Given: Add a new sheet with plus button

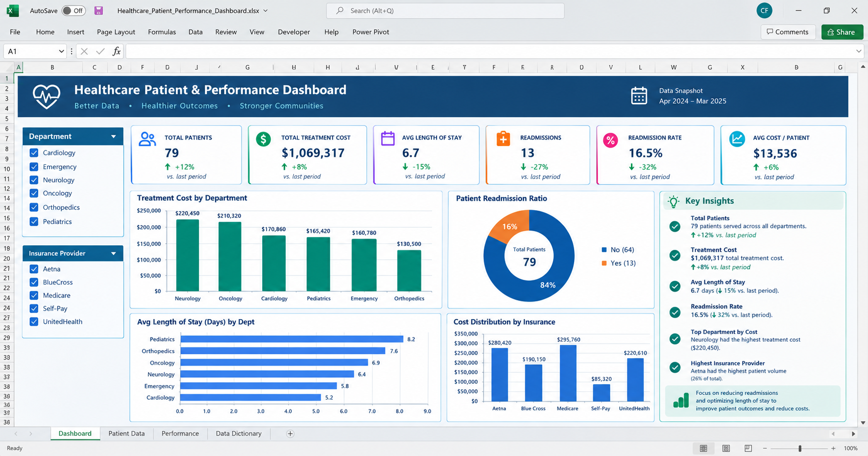Looking at the screenshot, I should pyautogui.click(x=290, y=433).
